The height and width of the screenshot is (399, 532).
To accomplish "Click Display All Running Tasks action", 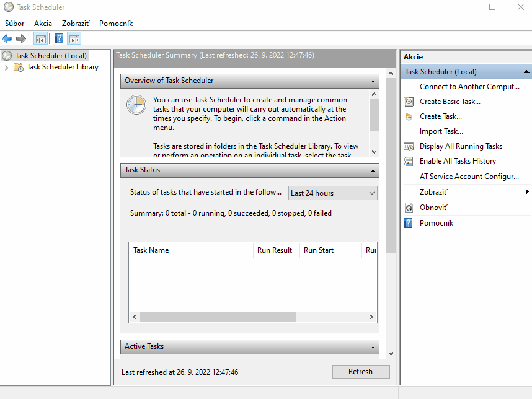I will (x=461, y=146).
